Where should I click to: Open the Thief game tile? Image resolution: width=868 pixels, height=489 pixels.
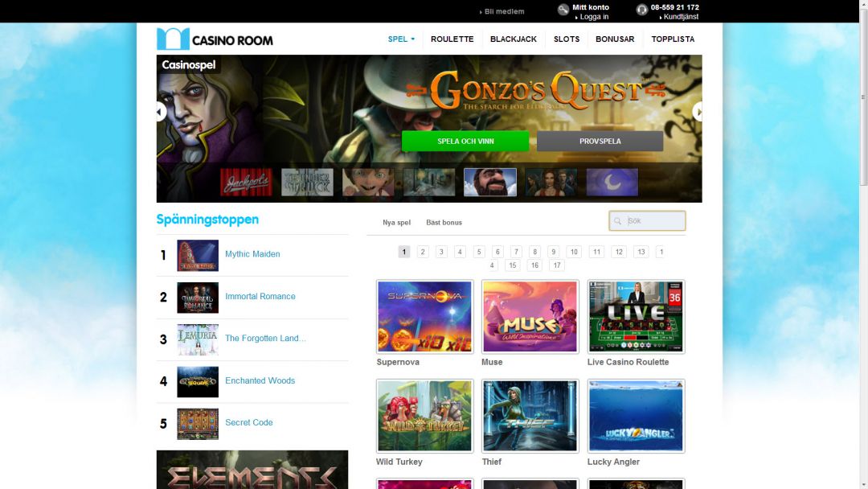tap(530, 416)
